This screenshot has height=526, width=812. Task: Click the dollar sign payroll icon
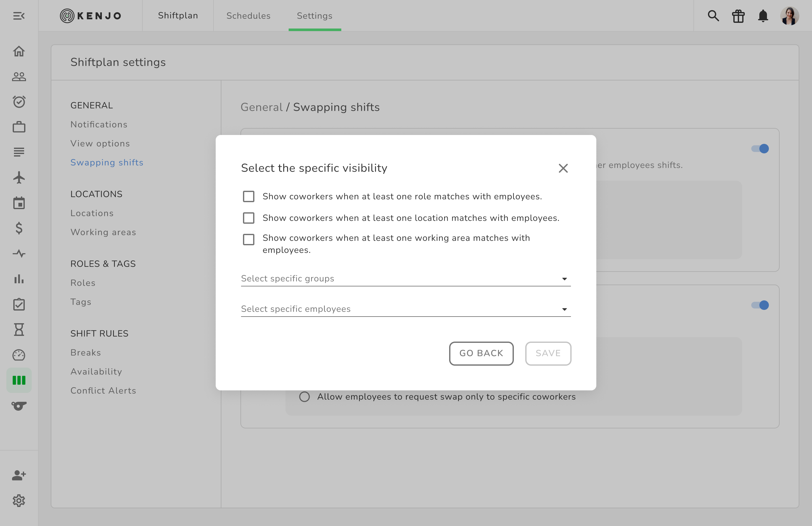coord(19,228)
